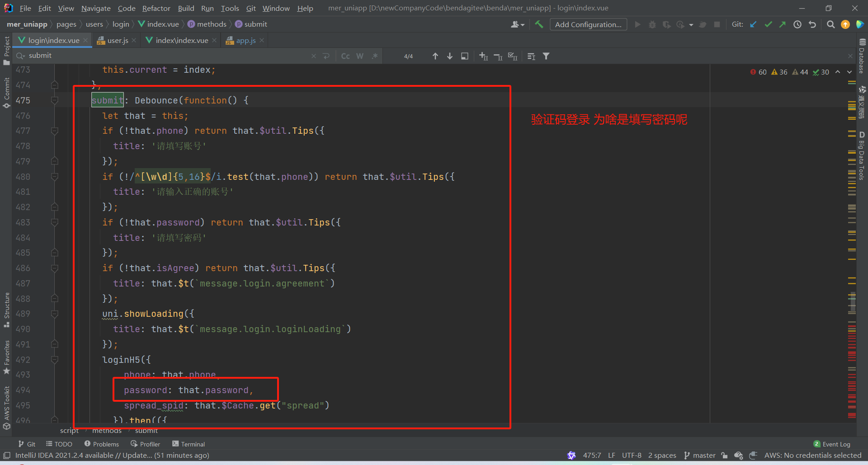Add selection for next occurrence icon
The height and width of the screenshot is (465, 868).
coord(483,56)
